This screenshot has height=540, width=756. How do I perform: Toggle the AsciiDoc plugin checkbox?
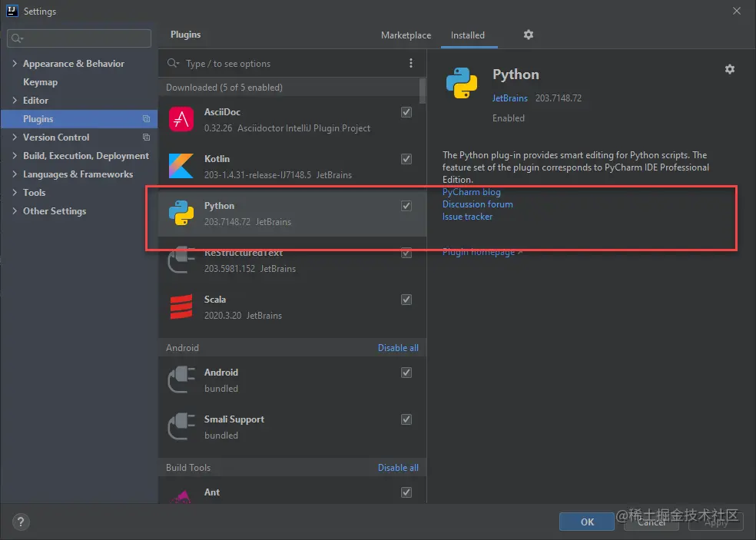pos(406,112)
